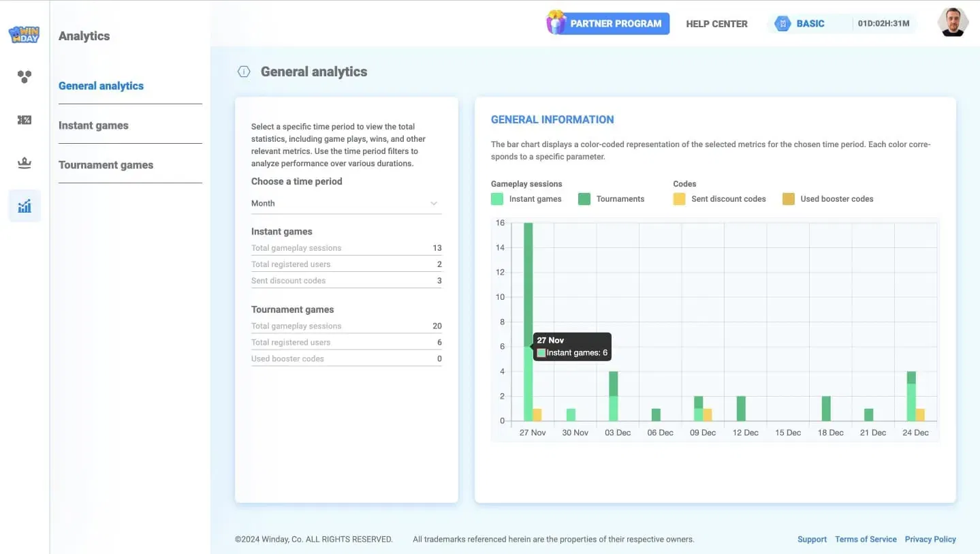Click the Partner Program gift icon
This screenshot has width=980, height=554.
pyautogui.click(x=556, y=23)
